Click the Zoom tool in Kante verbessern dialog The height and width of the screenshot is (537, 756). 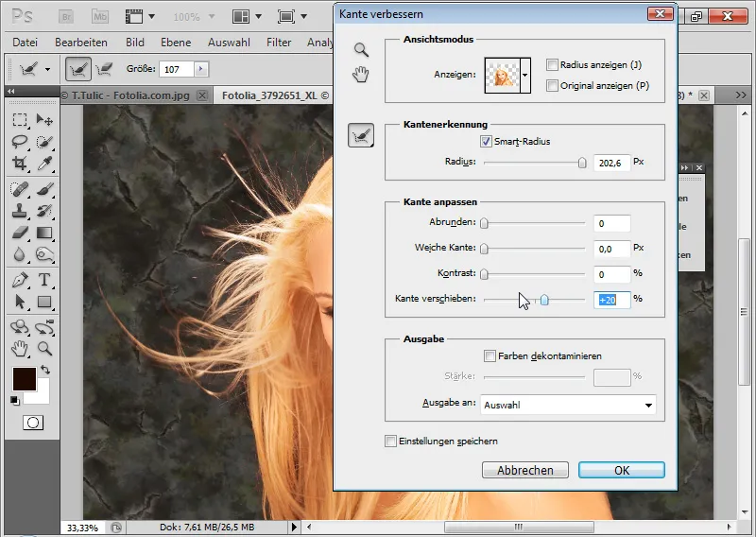(361, 50)
